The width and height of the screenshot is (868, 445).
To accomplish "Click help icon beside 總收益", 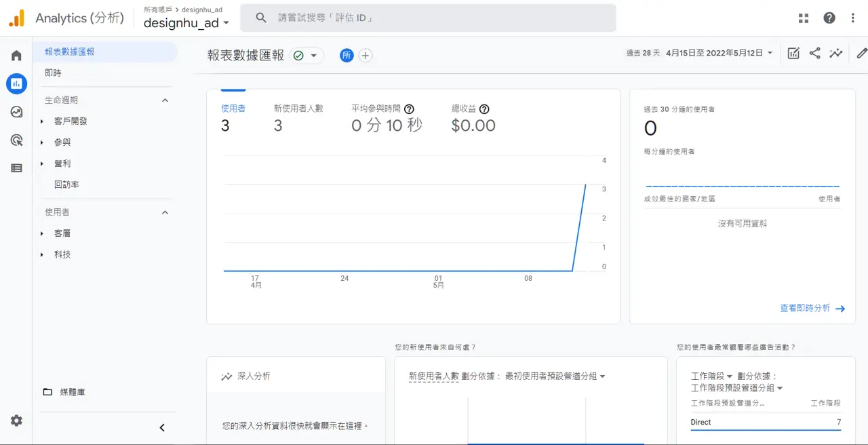I will [484, 109].
